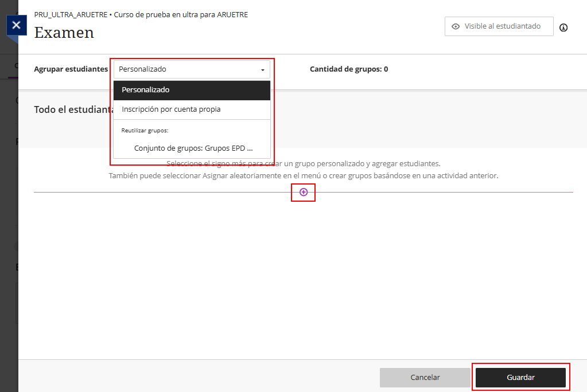The width and height of the screenshot is (587, 392).
Task: Click the 'Examen' page title
Action: [x=64, y=33]
